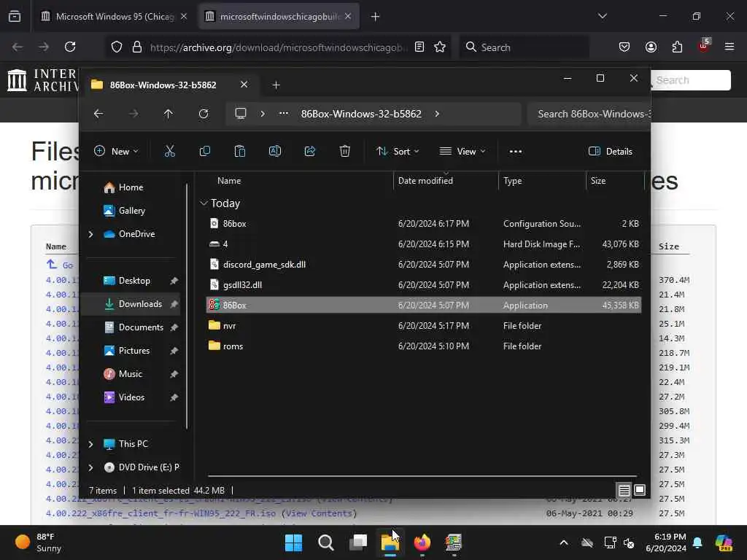Show hidden system tray icons chevron
This screenshot has height=560, width=747.
564,542
